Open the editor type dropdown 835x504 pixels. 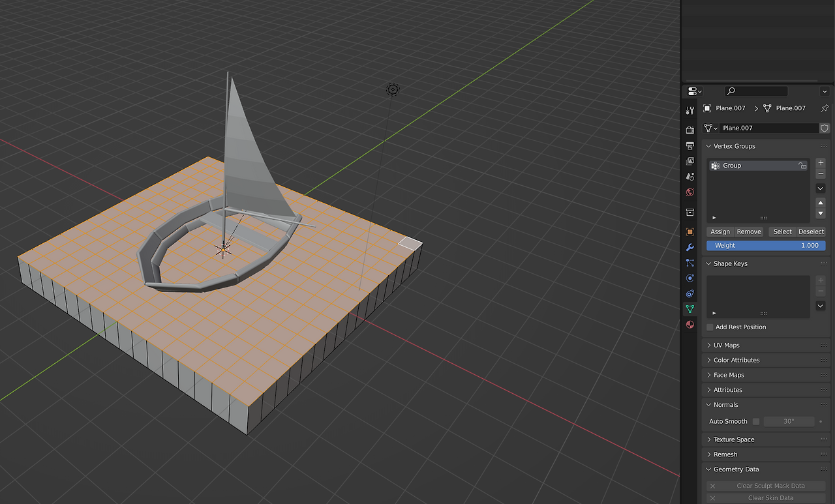tap(695, 91)
